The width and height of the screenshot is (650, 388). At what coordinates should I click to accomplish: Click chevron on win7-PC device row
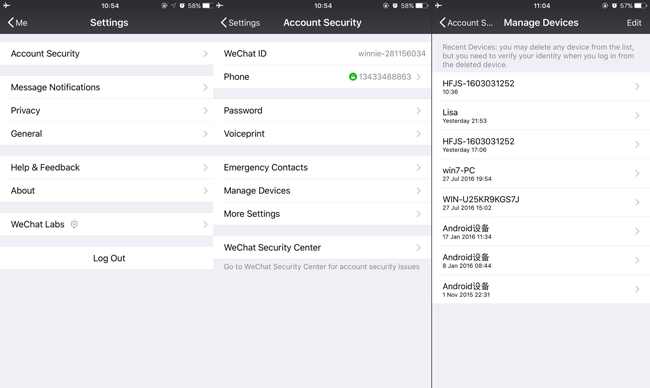[638, 174]
